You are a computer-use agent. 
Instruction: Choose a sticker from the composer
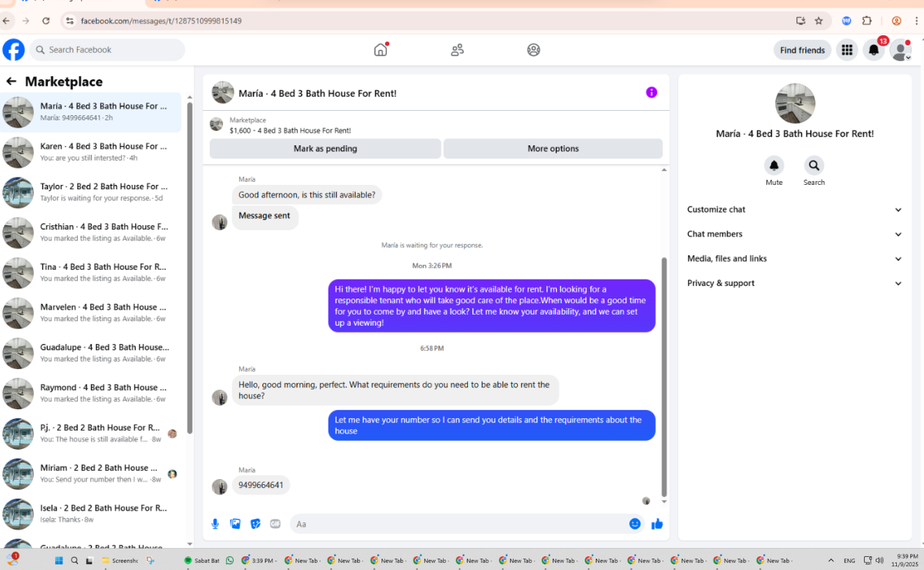click(x=255, y=524)
